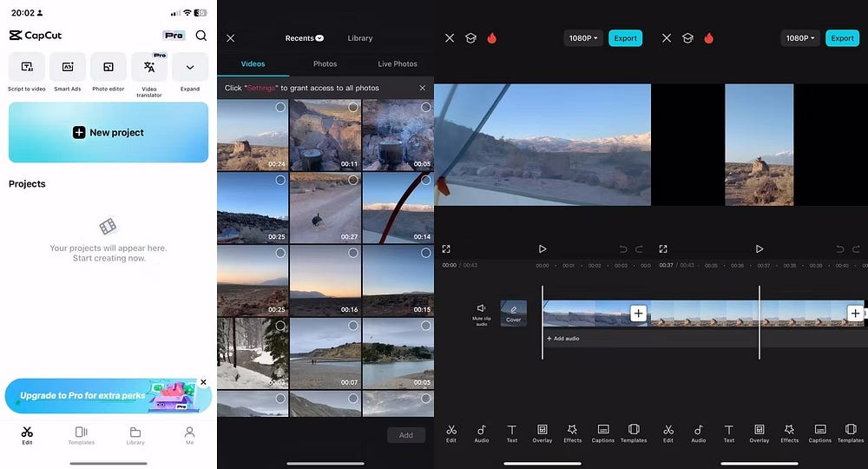Open Library tab in home bottom navigation

135,435
